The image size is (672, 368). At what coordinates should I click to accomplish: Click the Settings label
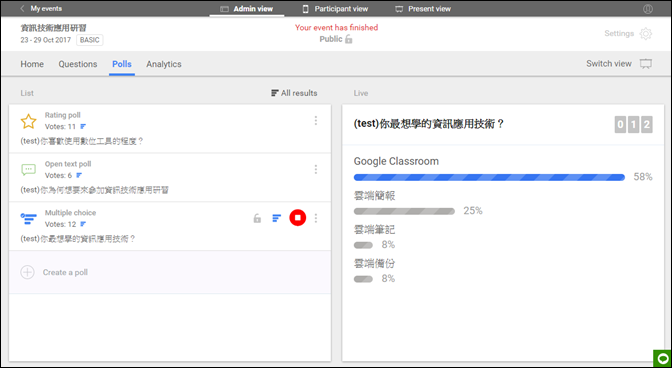pos(619,33)
